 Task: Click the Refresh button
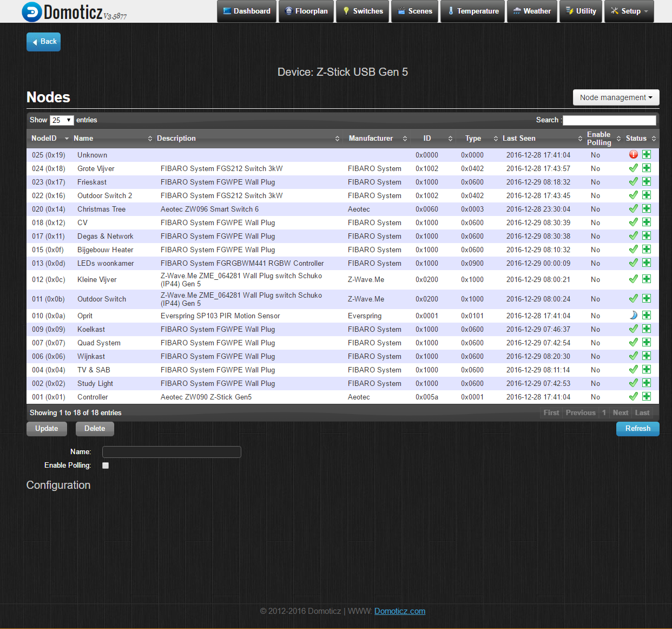point(638,429)
